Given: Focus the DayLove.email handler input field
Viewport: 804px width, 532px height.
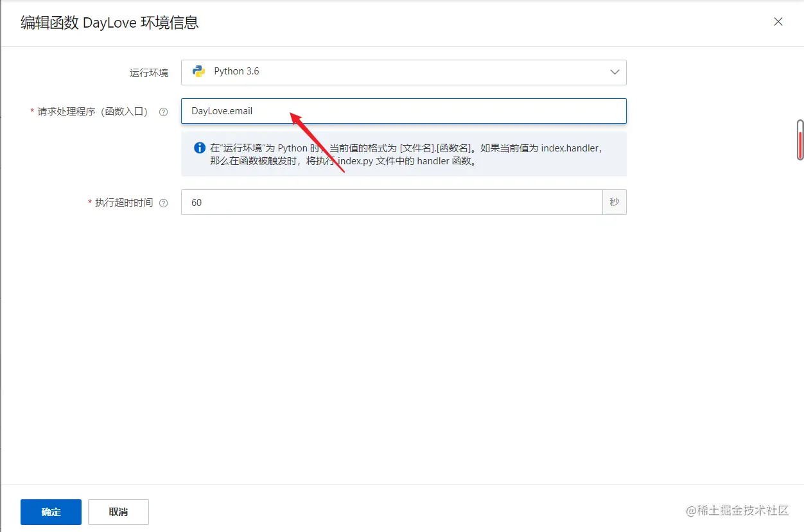Looking at the screenshot, I should tap(403, 111).
